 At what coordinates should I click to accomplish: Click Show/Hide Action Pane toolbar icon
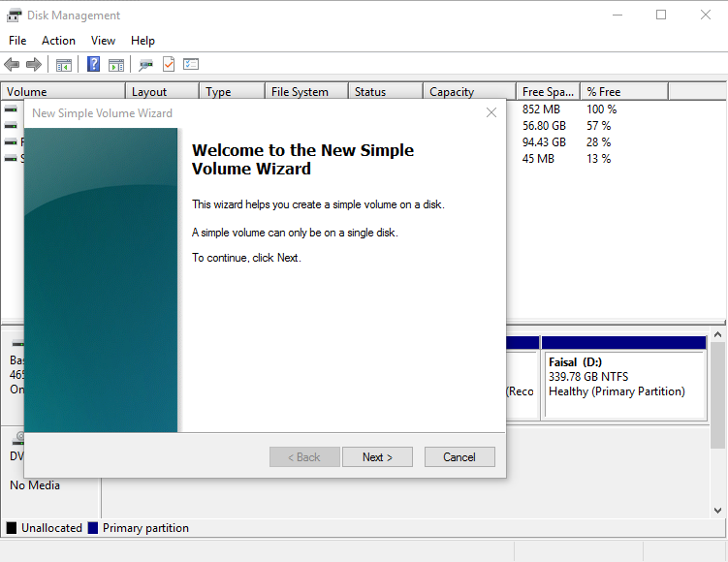(x=116, y=65)
